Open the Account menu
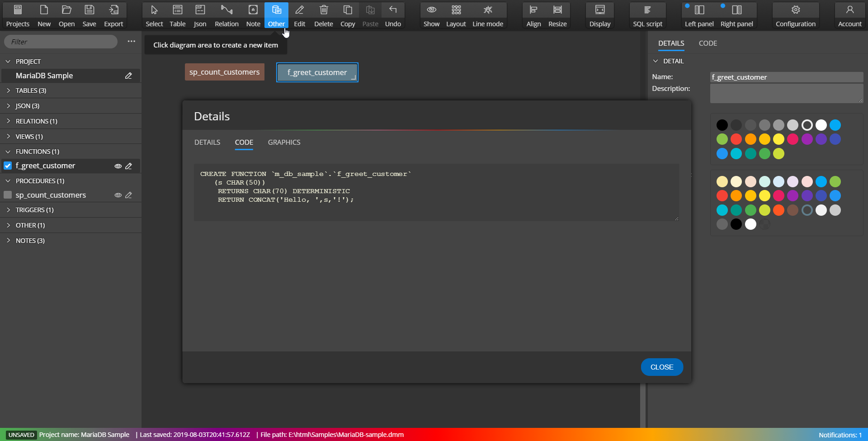Image resolution: width=868 pixels, height=441 pixels. pos(850,16)
